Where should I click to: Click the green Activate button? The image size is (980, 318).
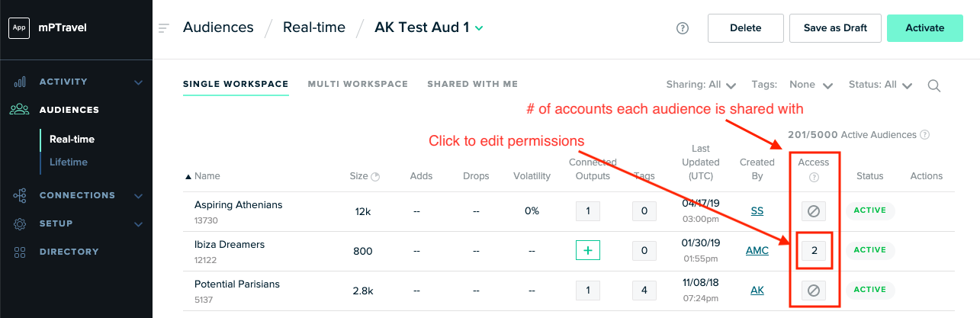(924, 27)
